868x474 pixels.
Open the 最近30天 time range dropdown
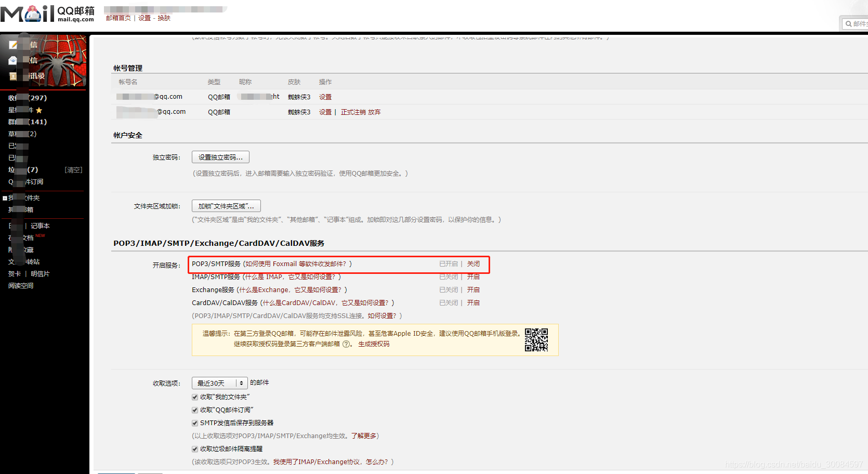[x=216, y=383]
